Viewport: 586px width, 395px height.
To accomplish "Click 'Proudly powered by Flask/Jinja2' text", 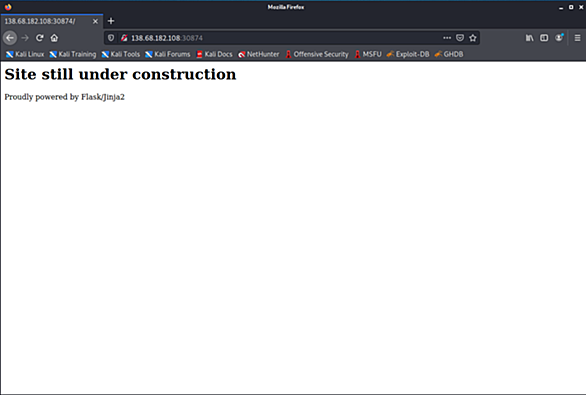I will coord(64,97).
